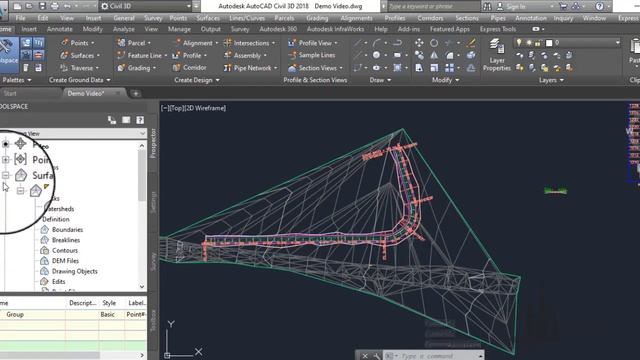Click the keyword search input field
The width and height of the screenshot is (640, 360).
pos(433,7)
